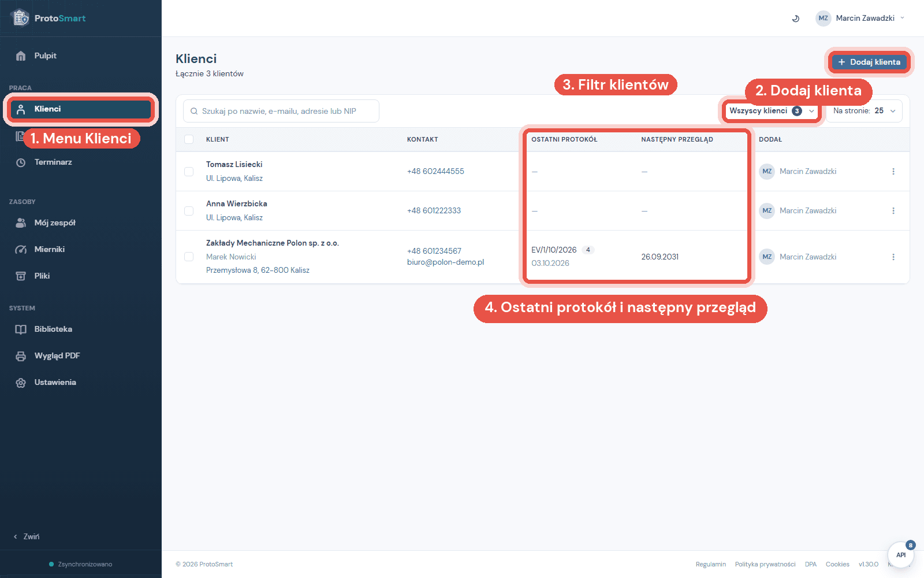Open protocol EV/1/10/2026
This screenshot has height=578, width=924.
pyautogui.click(x=554, y=250)
